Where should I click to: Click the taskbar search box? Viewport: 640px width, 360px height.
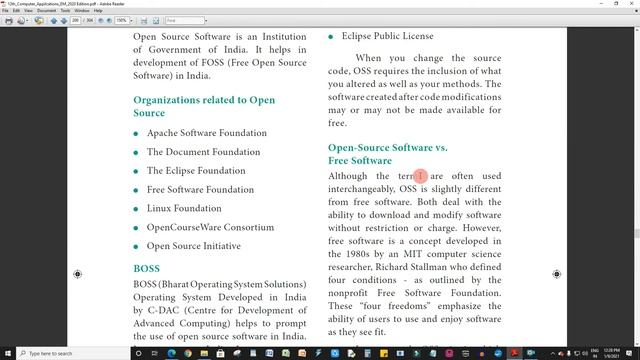click(x=73, y=353)
